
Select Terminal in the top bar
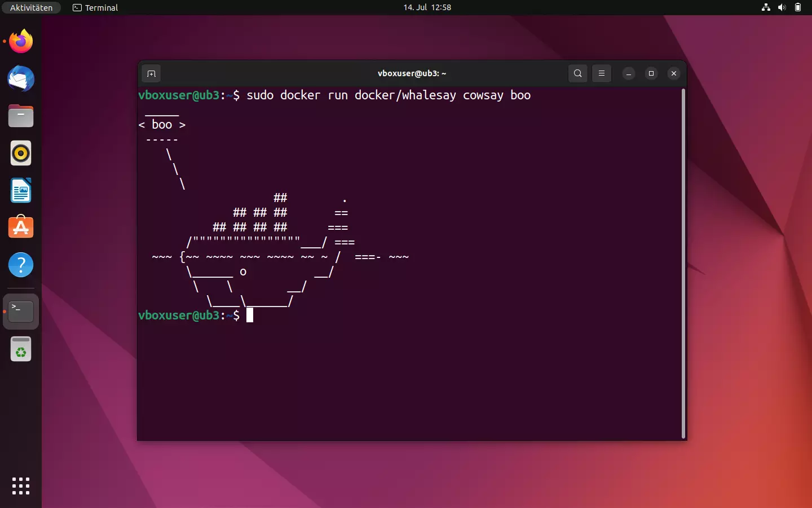[x=95, y=7]
